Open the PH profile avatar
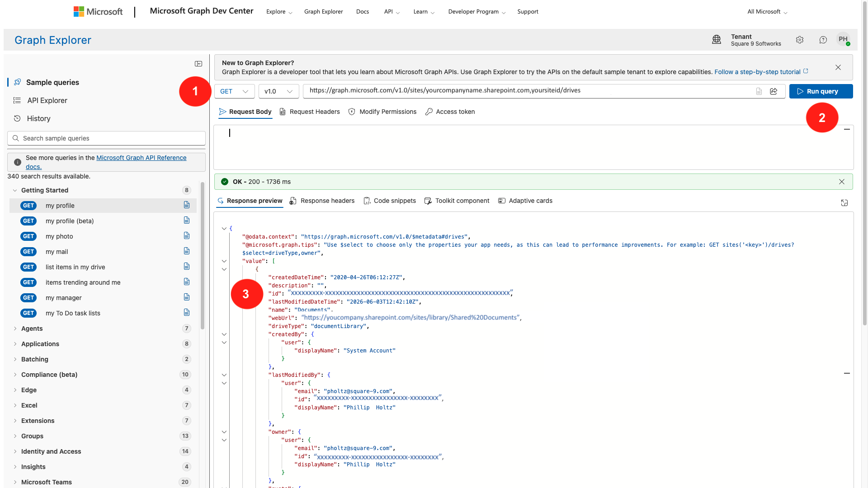868x488 pixels. [843, 39]
